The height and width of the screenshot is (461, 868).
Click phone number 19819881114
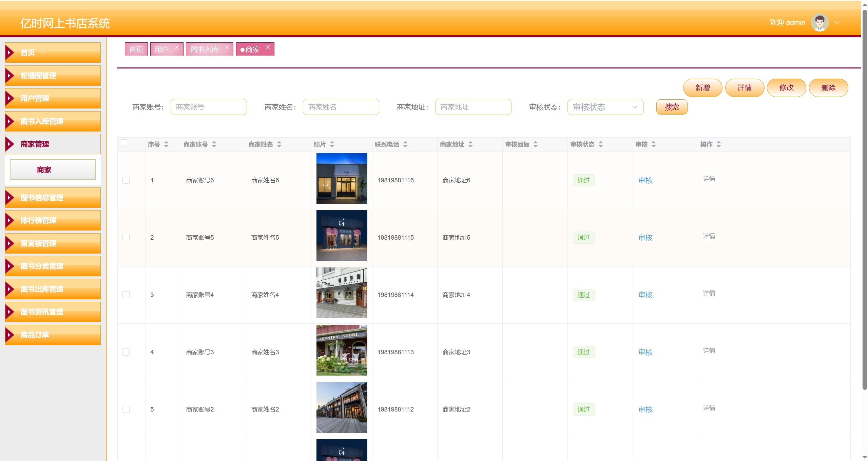(x=396, y=295)
